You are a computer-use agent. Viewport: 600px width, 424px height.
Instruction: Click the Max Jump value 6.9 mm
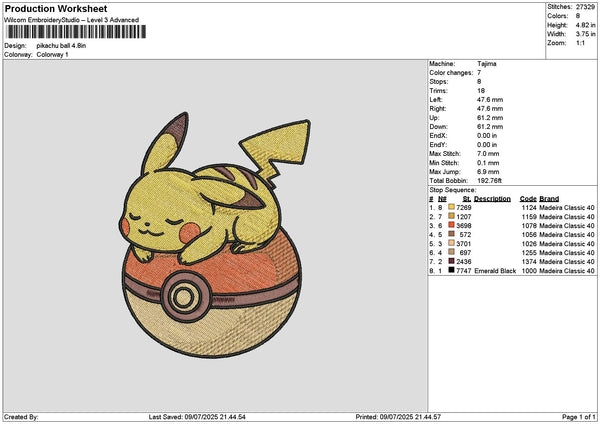[488, 172]
